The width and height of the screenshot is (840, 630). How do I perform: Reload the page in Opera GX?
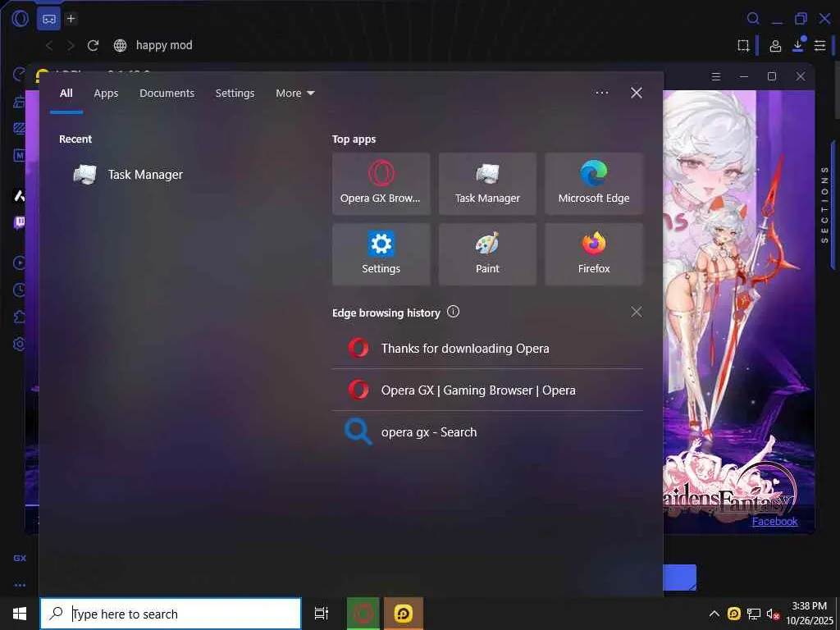(x=93, y=46)
